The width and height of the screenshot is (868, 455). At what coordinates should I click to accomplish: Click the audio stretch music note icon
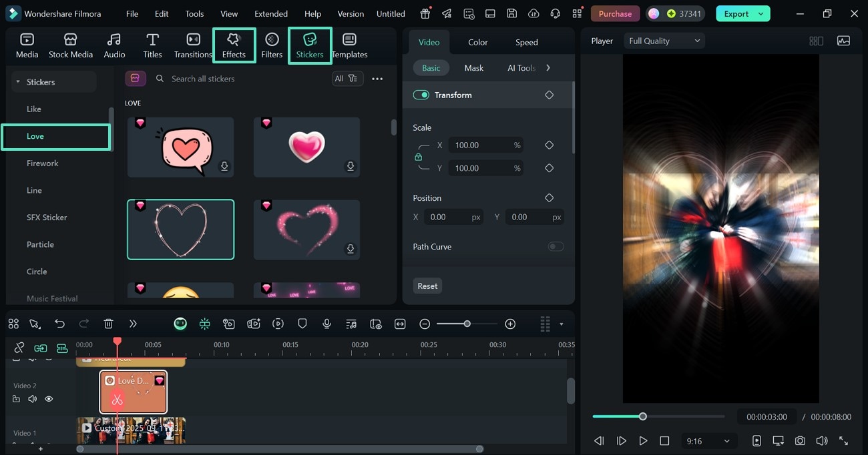point(351,324)
